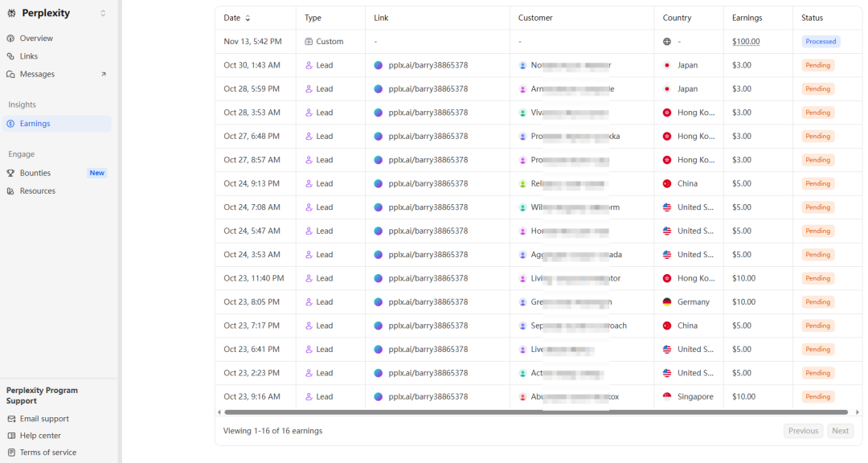Click the Singapore flag on Oct 23, 9:16 AM row

(x=667, y=396)
